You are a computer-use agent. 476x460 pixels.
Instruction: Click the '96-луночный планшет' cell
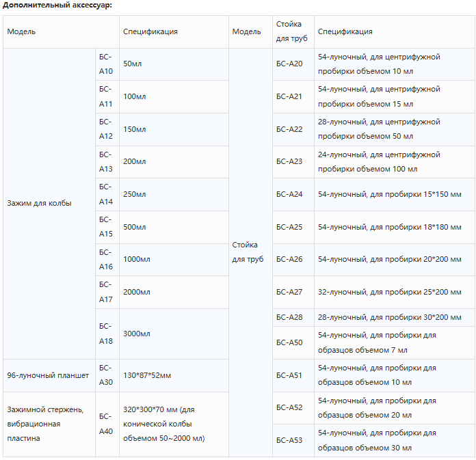(x=49, y=375)
